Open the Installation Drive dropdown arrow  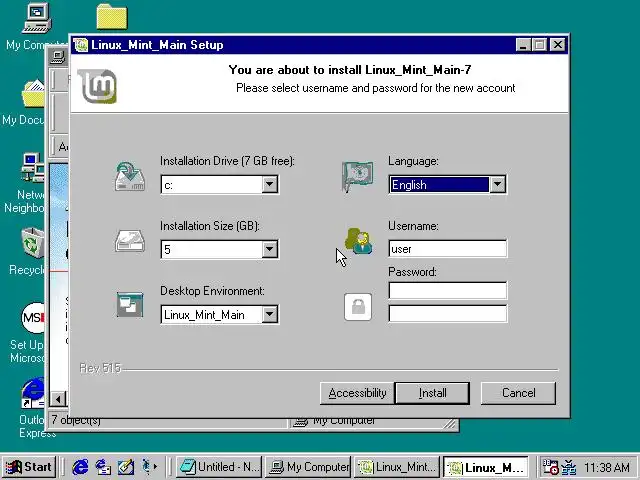269,184
